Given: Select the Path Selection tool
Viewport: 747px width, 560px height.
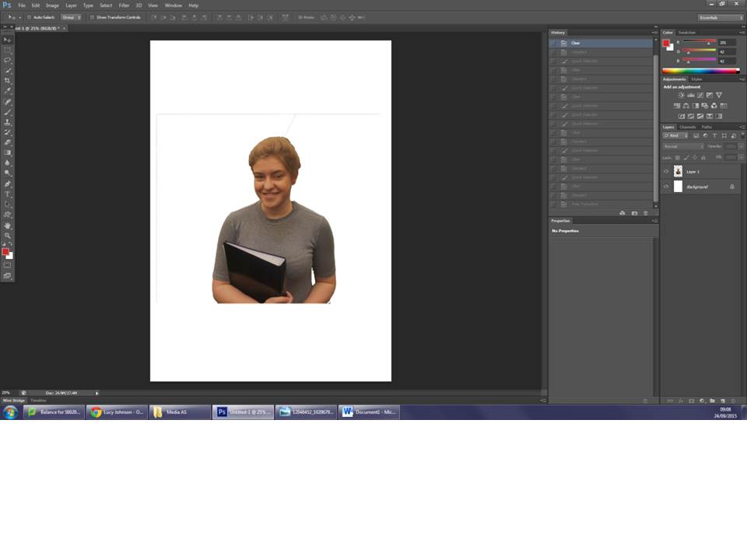Looking at the screenshot, I should click(x=7, y=205).
